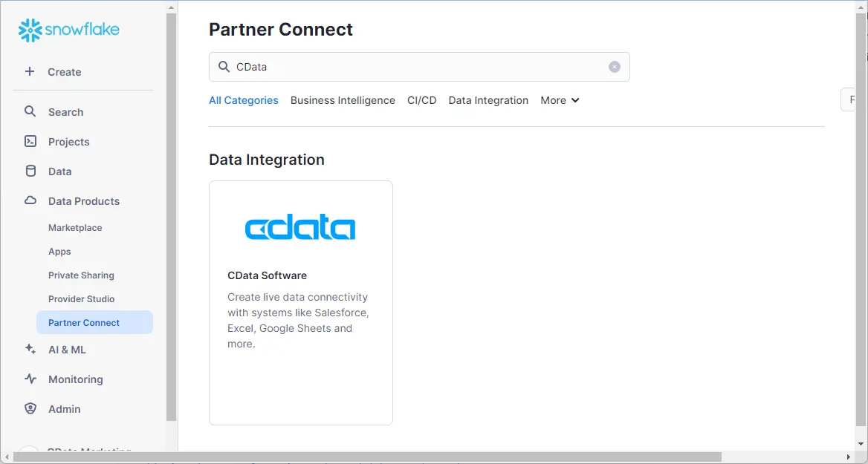Open Search from the sidebar
The image size is (868, 464).
coord(65,112)
